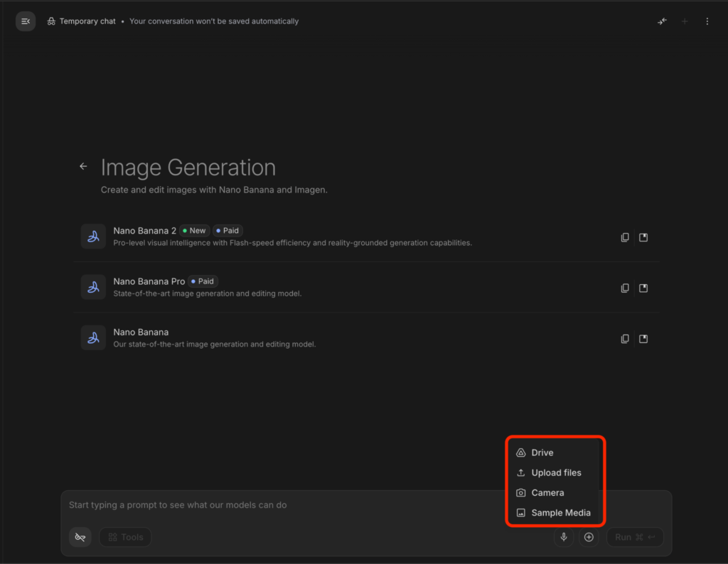Click the microphone icon in prompt bar
The image size is (728, 564).
[x=564, y=537]
